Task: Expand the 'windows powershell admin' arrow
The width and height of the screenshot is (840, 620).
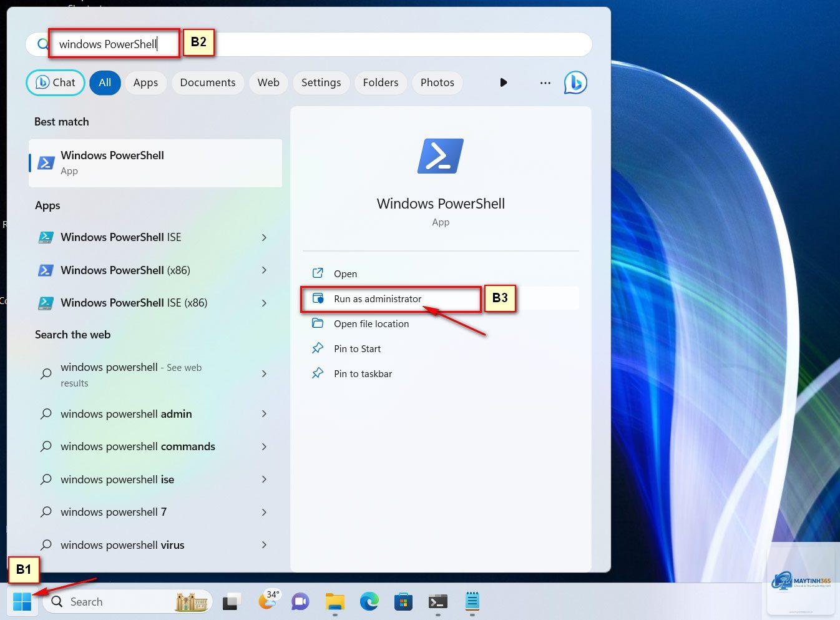Action: pyautogui.click(x=264, y=414)
